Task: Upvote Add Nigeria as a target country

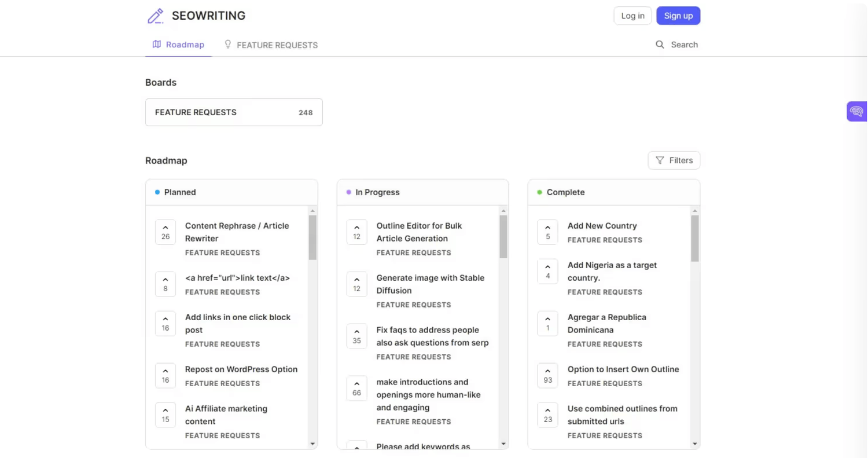Action: (547, 271)
